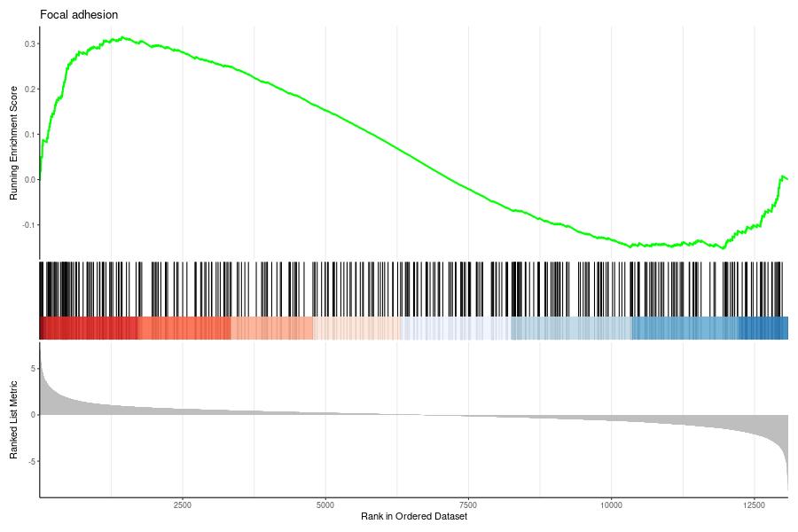Click the -5 tick on ranked metric axis
Image resolution: width=798 pixels, height=532 pixels.
pyautogui.click(x=32, y=462)
